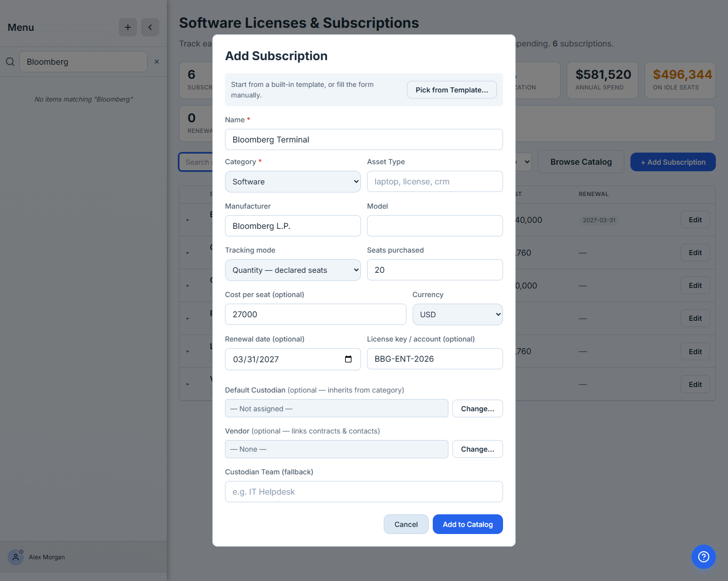
Task: Click the renewal date field showing 03/31/2027
Action: [x=293, y=359]
